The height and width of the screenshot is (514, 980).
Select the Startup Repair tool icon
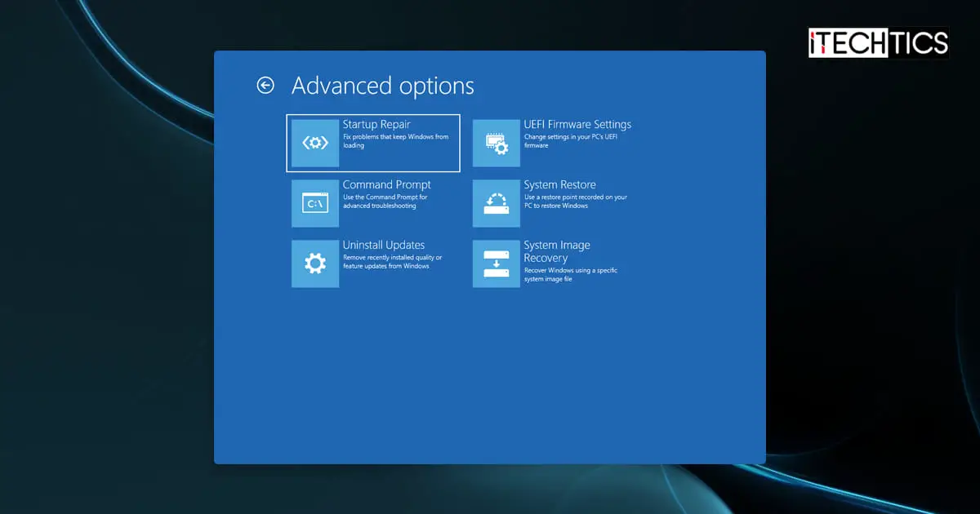315,143
